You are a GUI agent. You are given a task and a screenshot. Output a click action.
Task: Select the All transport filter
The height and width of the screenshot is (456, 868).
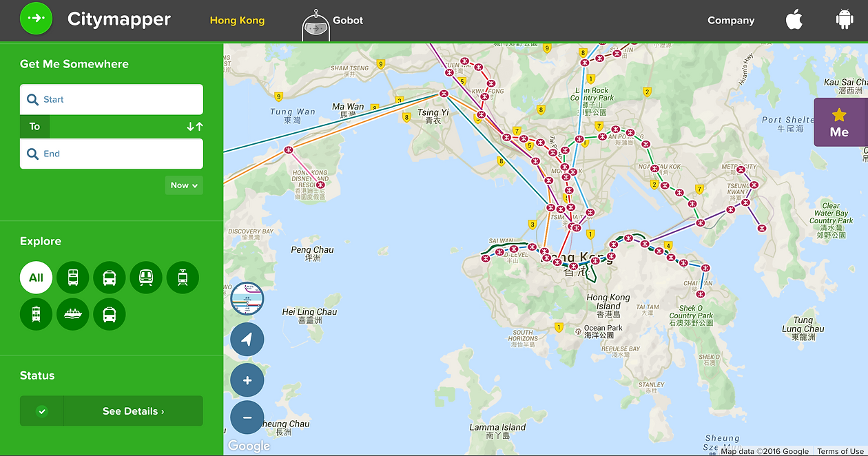36,278
